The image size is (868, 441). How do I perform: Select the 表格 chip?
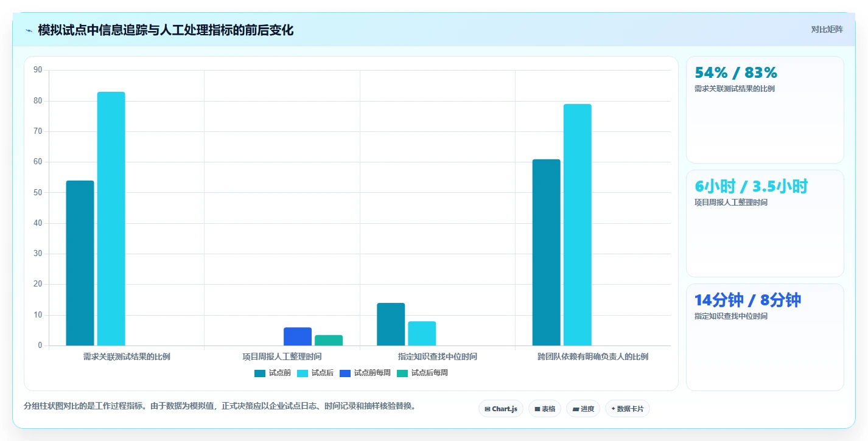(544, 409)
